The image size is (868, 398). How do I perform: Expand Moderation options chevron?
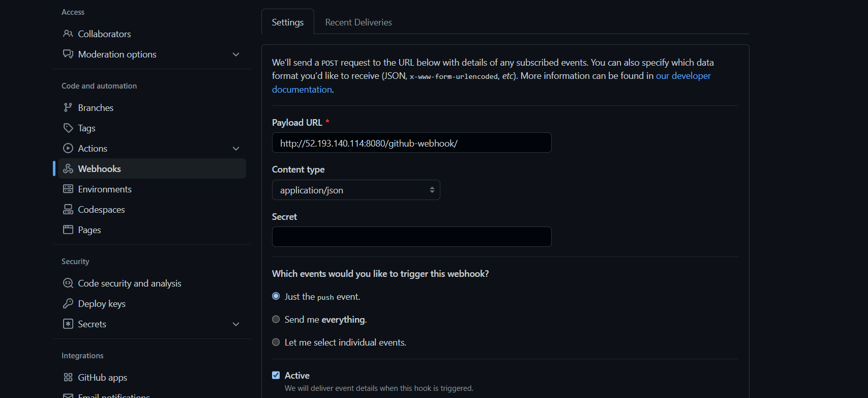(236, 54)
